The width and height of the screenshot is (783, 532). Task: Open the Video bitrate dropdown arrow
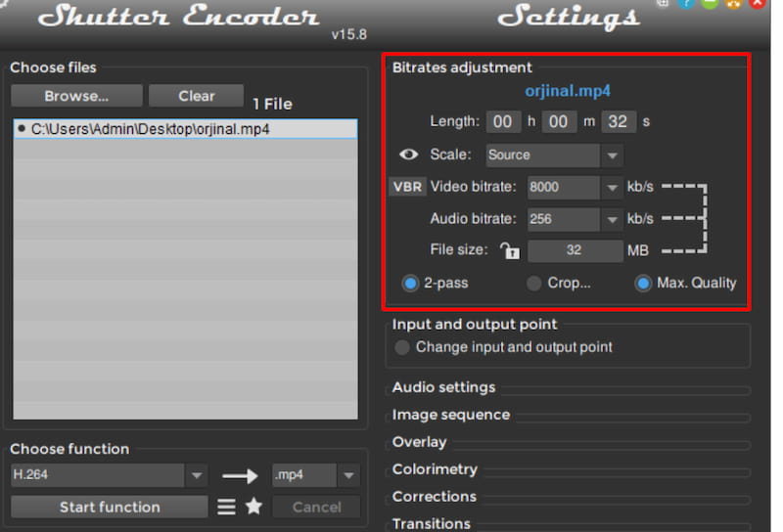(612, 188)
